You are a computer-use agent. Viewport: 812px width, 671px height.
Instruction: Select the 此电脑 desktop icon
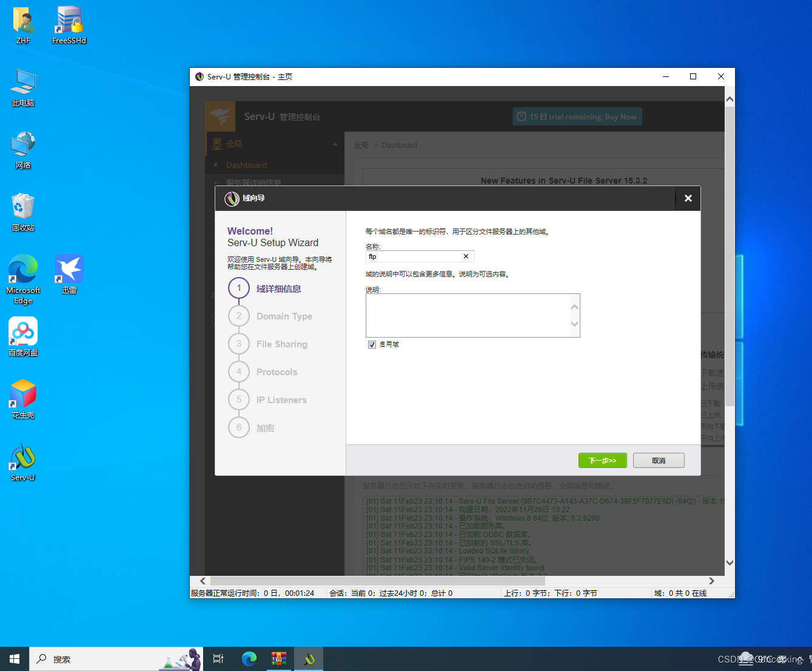(23, 88)
